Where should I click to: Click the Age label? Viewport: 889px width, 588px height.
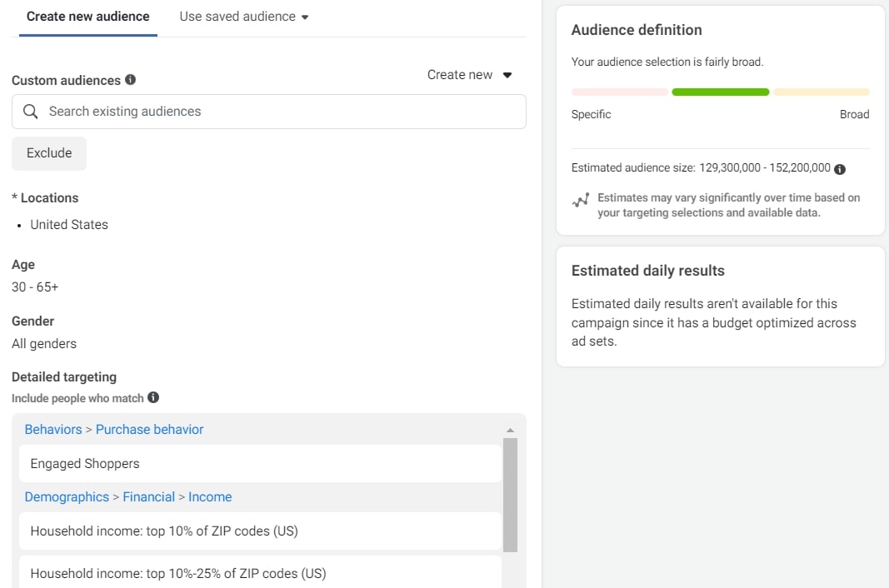click(x=23, y=265)
